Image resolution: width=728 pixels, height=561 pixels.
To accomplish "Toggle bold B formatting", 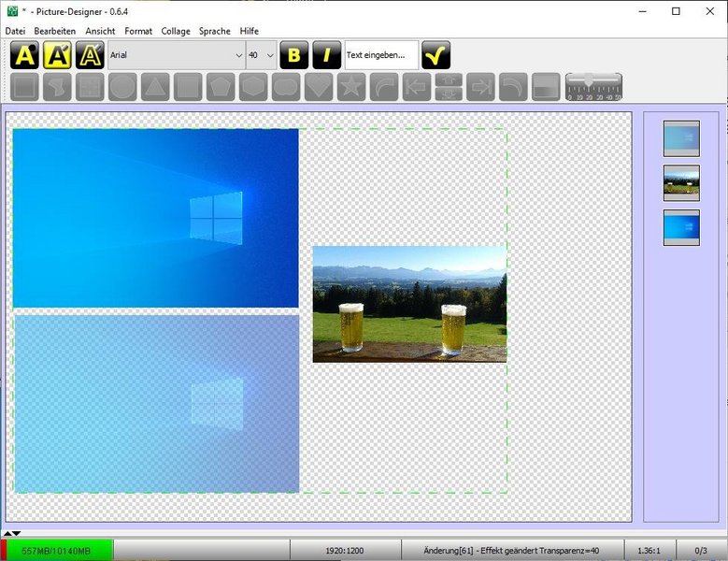I will tap(293, 55).
